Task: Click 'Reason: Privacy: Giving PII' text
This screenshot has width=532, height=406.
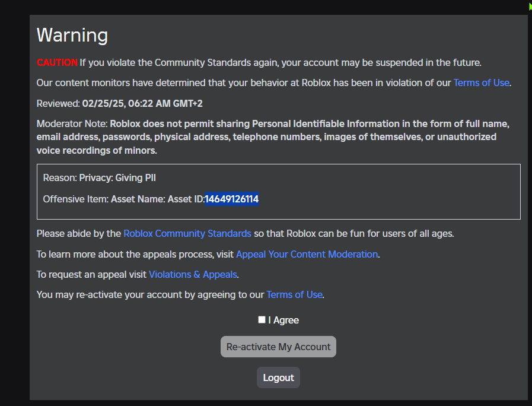Action: point(100,178)
